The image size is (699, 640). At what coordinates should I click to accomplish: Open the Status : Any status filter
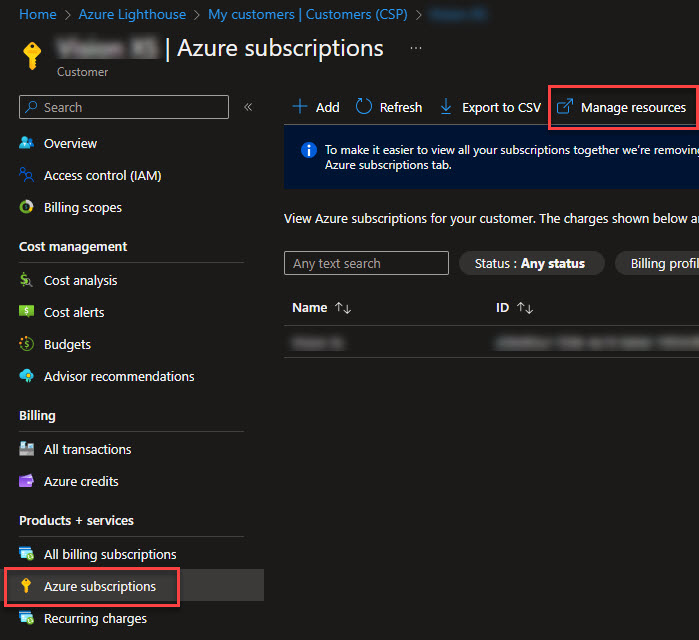pos(531,263)
